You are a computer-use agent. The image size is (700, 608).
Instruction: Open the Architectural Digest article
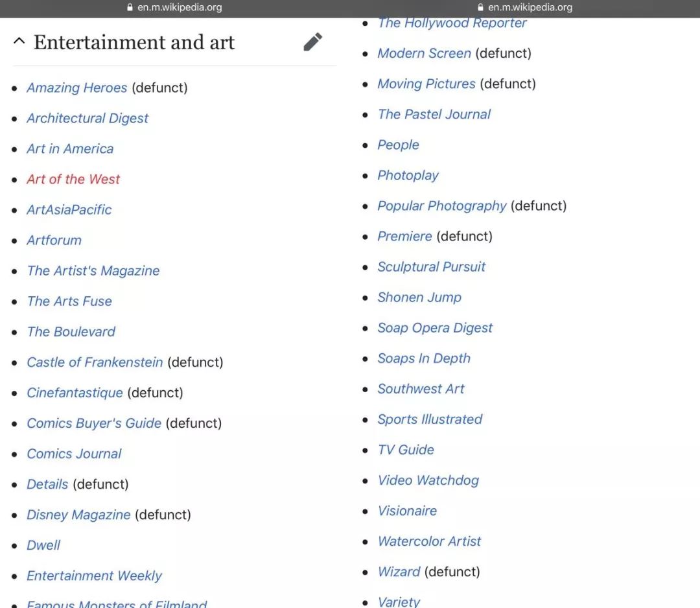point(87,119)
